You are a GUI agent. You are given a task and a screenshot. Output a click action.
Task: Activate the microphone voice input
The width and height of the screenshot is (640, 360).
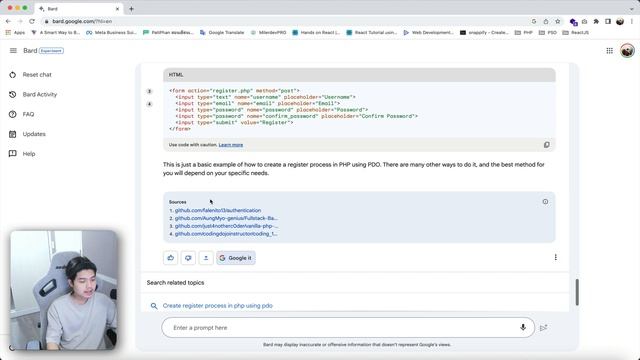pos(523,327)
